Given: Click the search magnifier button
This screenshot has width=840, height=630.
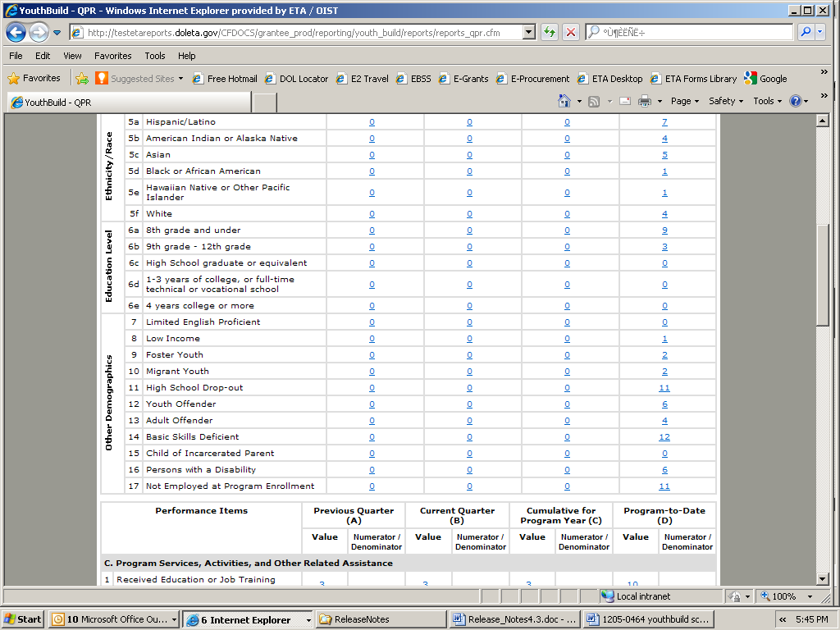Looking at the screenshot, I should pyautogui.click(x=806, y=32).
